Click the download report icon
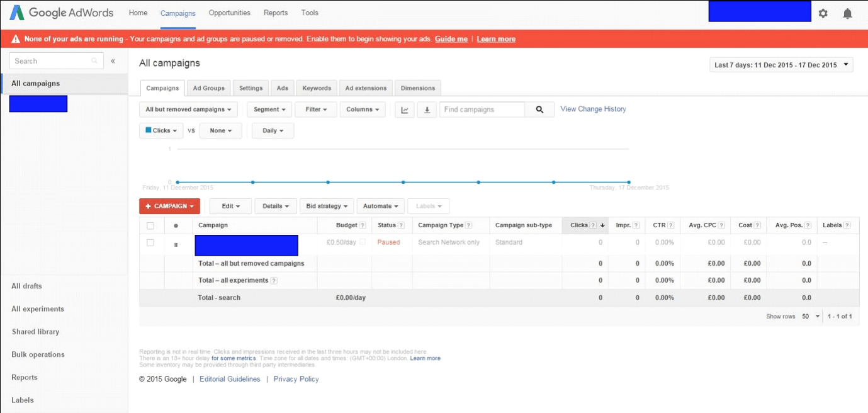The height and width of the screenshot is (413, 868). point(427,109)
